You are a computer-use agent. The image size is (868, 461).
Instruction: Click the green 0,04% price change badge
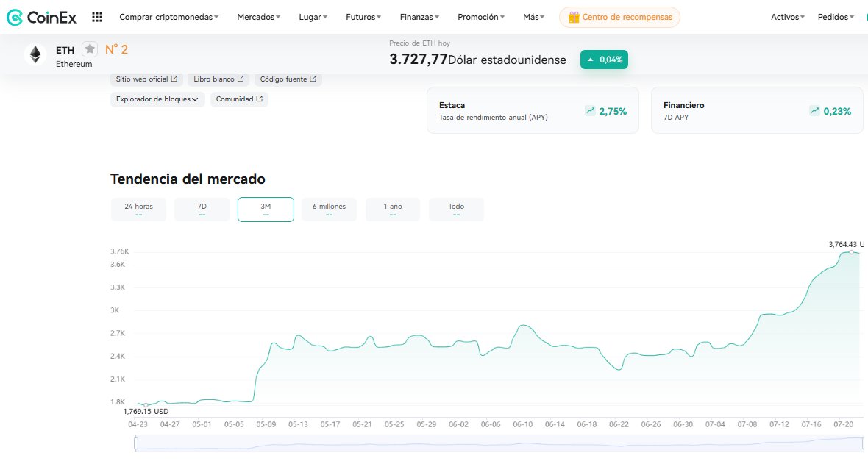pyautogui.click(x=604, y=59)
